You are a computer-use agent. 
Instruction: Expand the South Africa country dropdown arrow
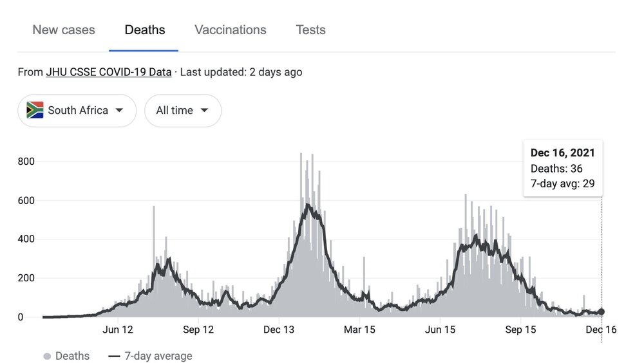119,110
